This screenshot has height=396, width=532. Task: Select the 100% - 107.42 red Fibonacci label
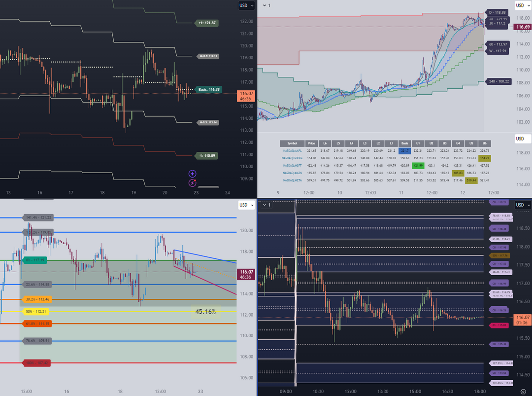point(36,363)
